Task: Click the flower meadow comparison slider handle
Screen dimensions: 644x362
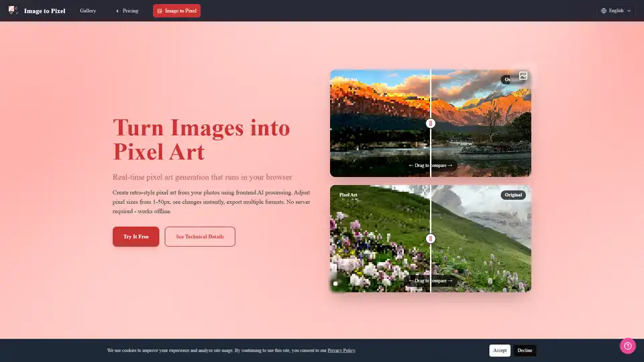Action: [x=431, y=239]
